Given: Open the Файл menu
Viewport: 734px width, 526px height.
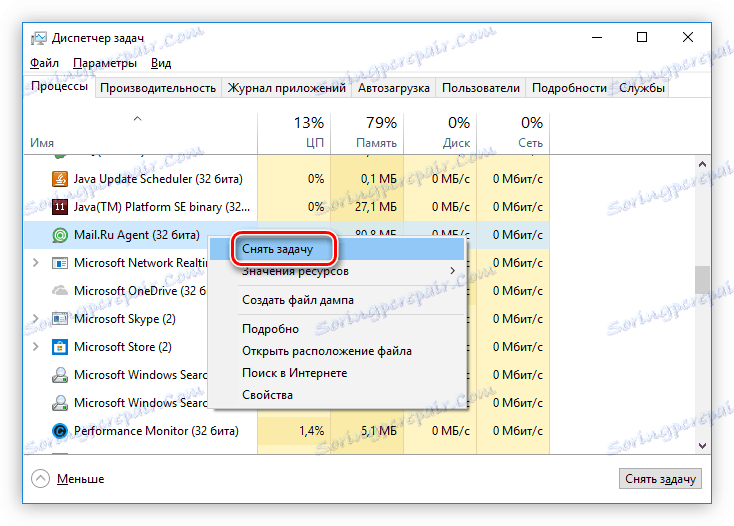Looking at the screenshot, I should pyautogui.click(x=44, y=63).
